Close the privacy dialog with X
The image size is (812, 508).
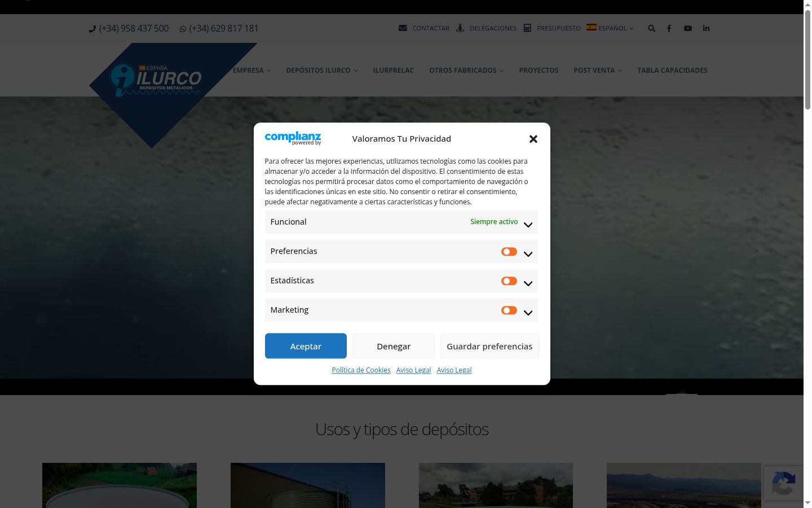click(533, 139)
